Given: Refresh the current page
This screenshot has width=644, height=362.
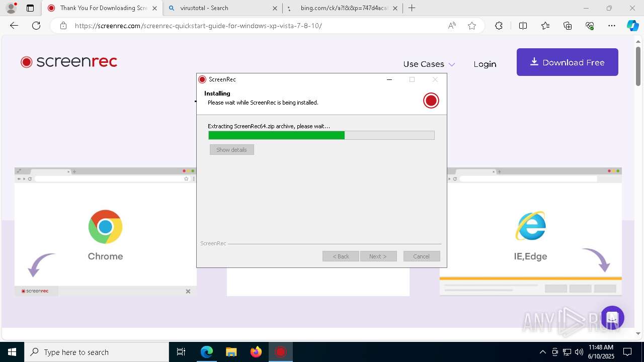Looking at the screenshot, I should click(x=36, y=26).
